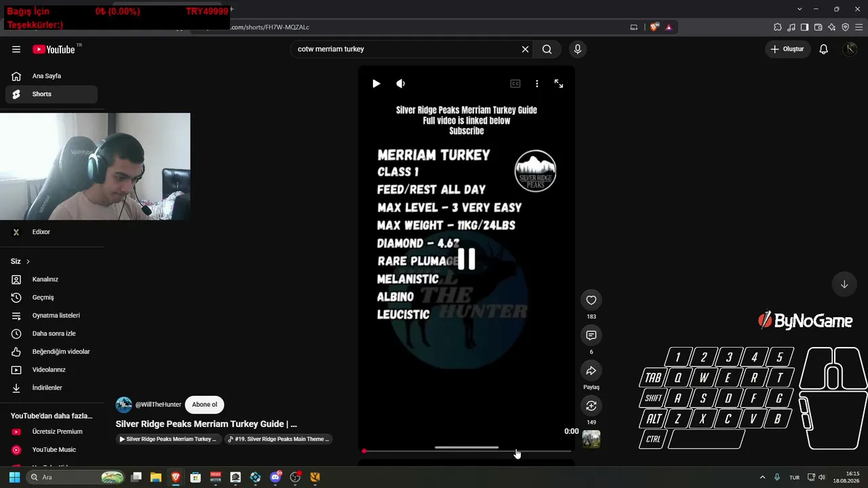Open the Brave Wallet icon
Screen dimensions: 868x488
818,27
